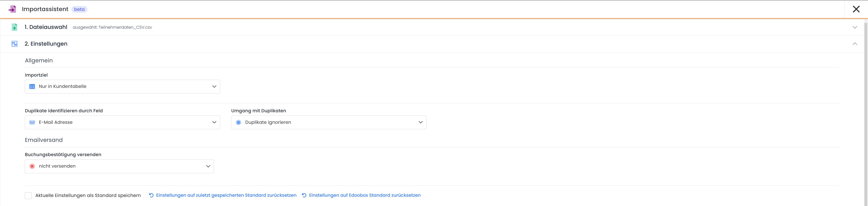
Task: Enable Aktuelle Einstellungen als Standard speichern checkbox
Action: pyautogui.click(x=28, y=196)
